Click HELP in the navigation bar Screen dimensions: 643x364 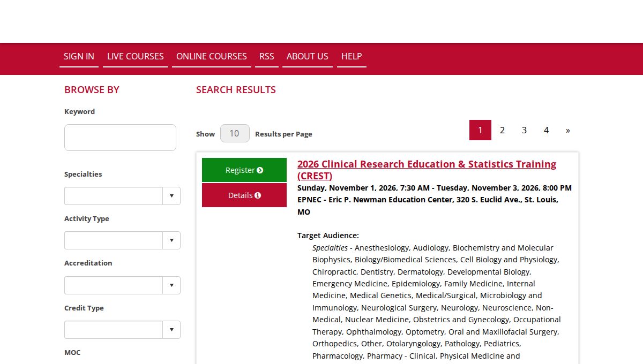352,56
